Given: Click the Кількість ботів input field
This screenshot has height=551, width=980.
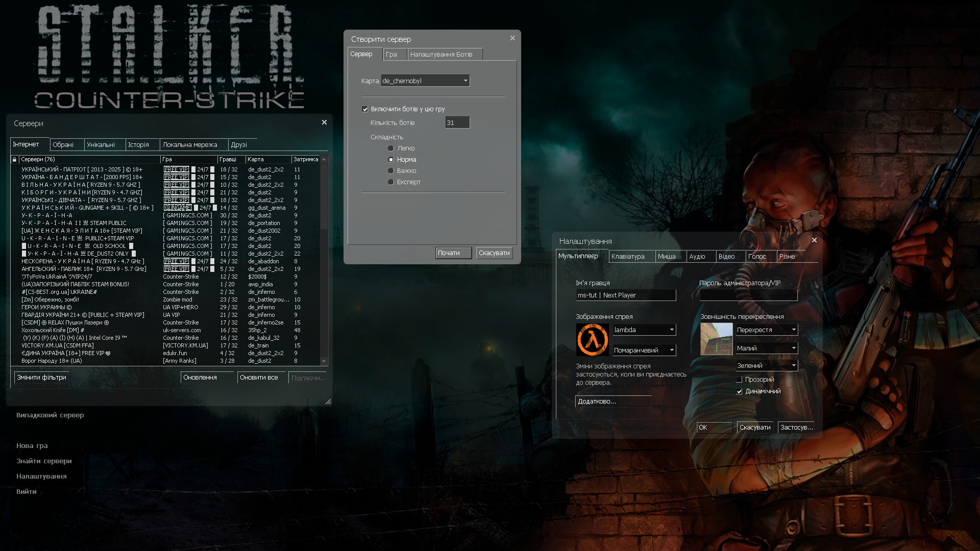Looking at the screenshot, I should point(457,122).
